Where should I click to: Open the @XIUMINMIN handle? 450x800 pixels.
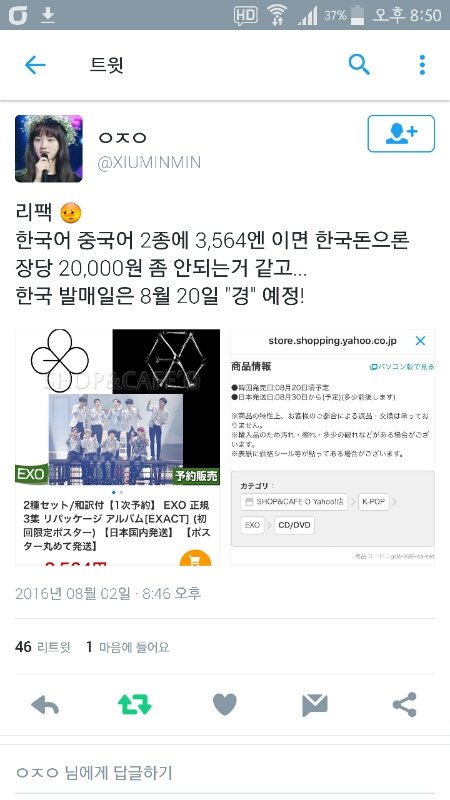(149, 163)
